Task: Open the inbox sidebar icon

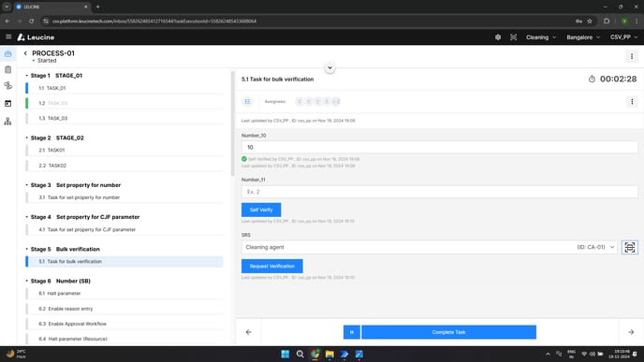Action: 8,53
